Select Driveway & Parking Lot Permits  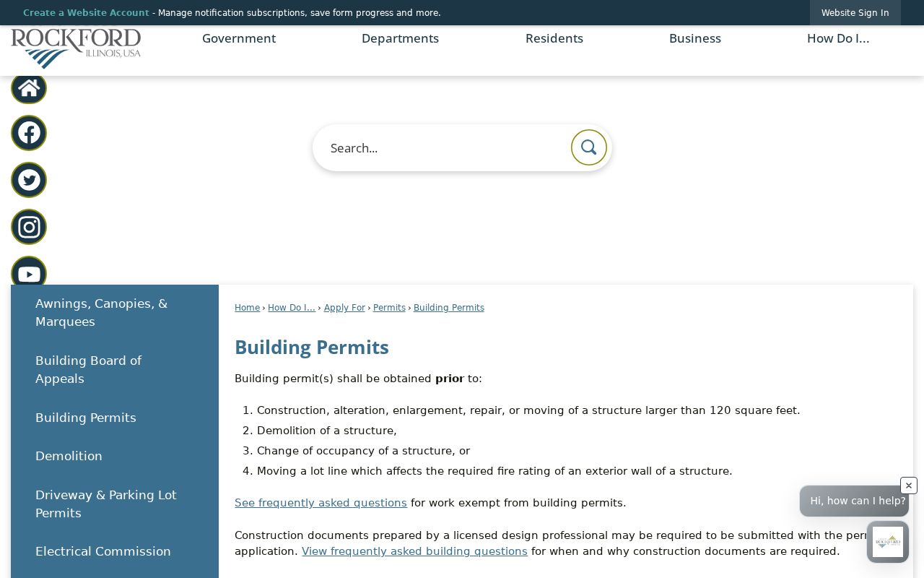click(x=115, y=504)
